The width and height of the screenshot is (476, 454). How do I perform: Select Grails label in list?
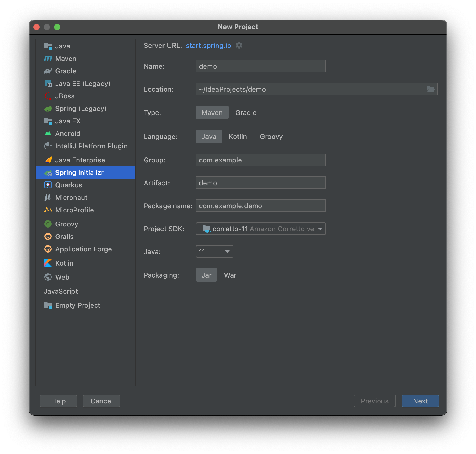pos(64,237)
